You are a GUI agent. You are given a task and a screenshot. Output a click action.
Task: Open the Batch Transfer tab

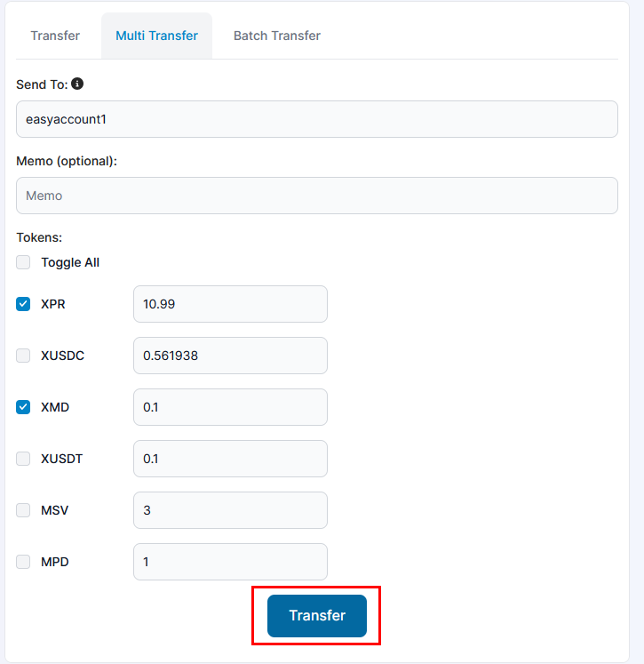277,36
